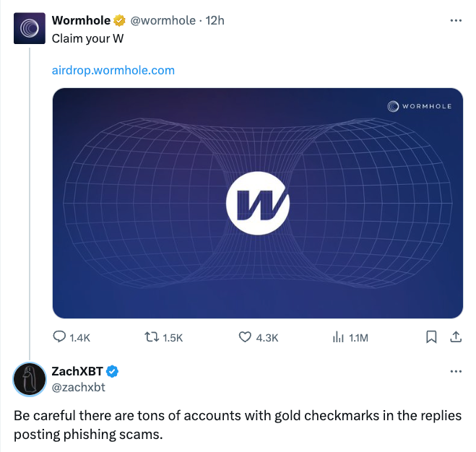Open the @zachxbt handle link
The image size is (476, 452).
78,387
